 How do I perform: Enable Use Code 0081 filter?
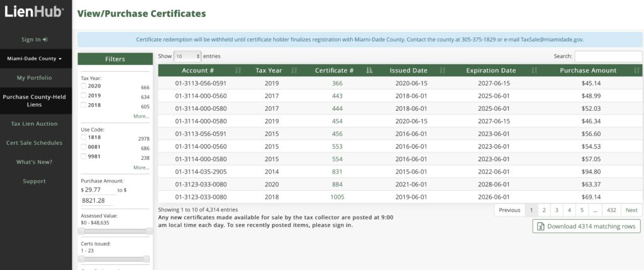[x=84, y=147]
